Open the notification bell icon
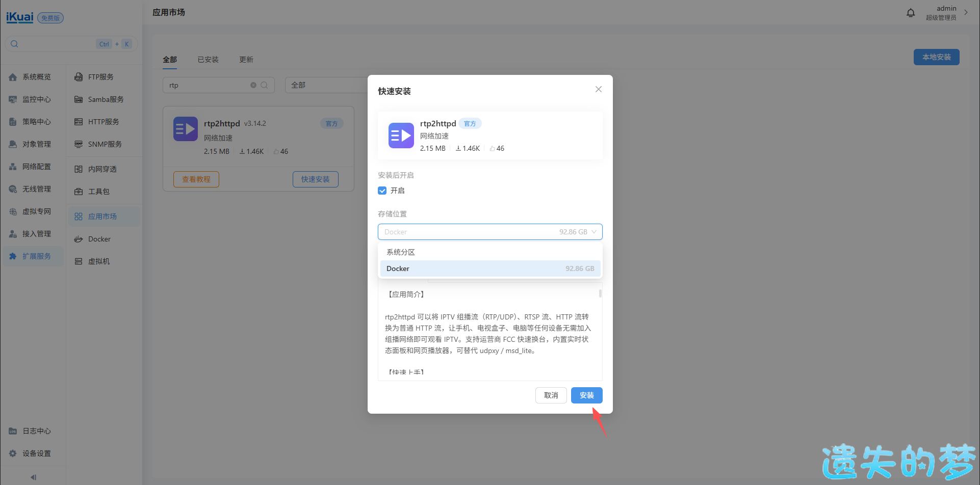The height and width of the screenshot is (485, 980). [911, 13]
